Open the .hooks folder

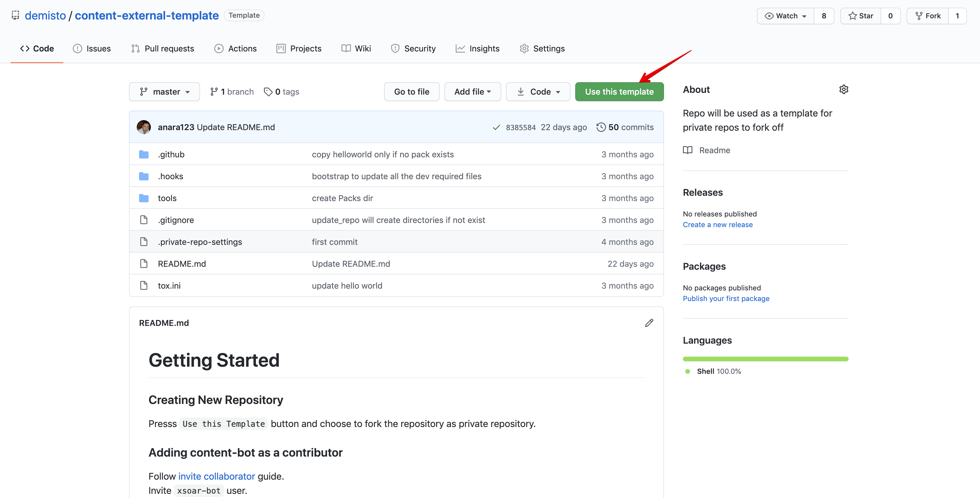coord(170,176)
